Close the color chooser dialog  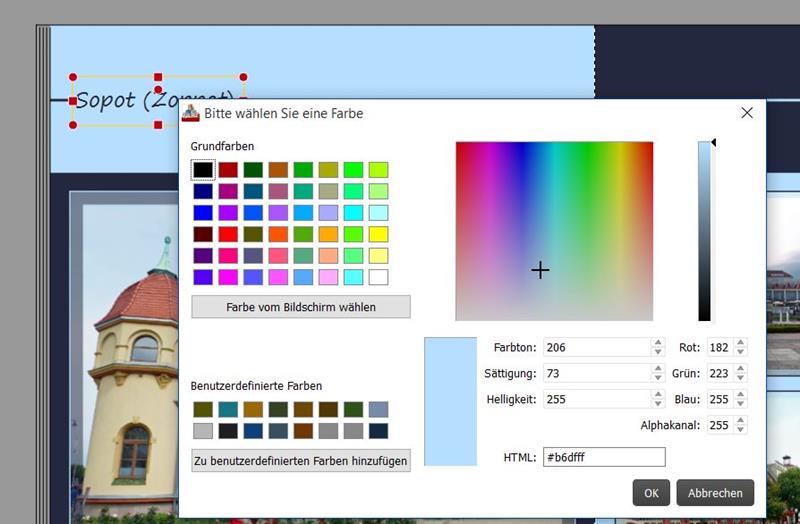[746, 113]
